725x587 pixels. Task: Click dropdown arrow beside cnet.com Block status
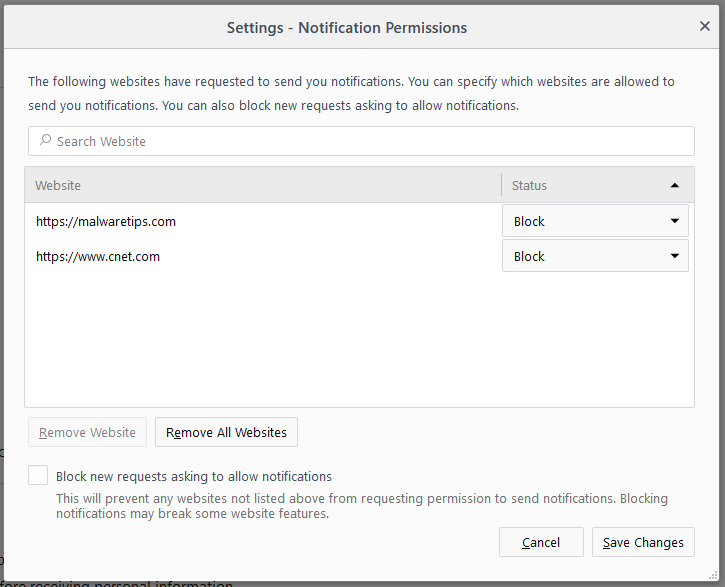tap(675, 257)
